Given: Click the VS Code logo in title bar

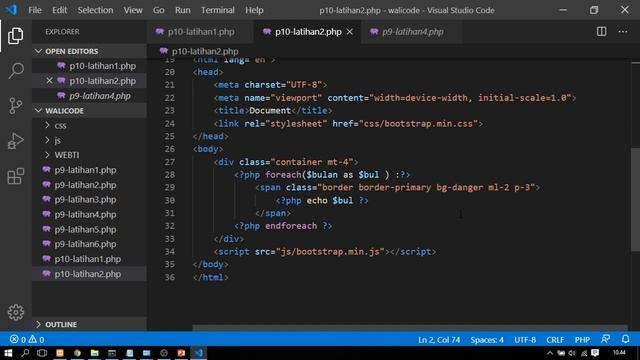Looking at the screenshot, I should [x=11, y=10].
